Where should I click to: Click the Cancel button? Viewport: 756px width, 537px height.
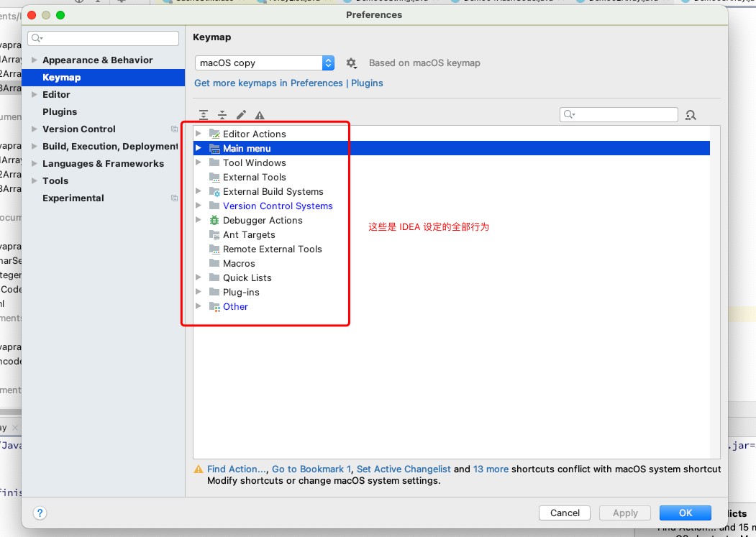tap(565, 513)
